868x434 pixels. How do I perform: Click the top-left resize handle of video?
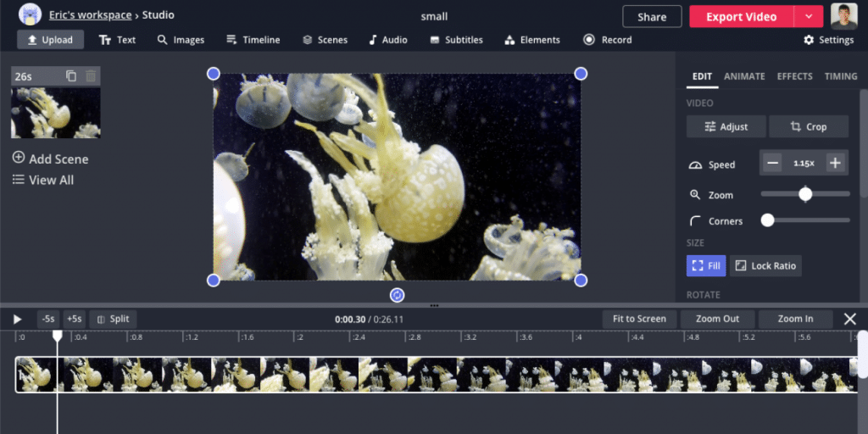(x=213, y=74)
